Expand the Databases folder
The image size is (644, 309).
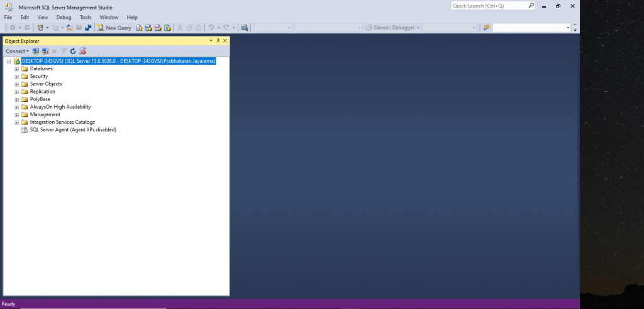[17, 68]
